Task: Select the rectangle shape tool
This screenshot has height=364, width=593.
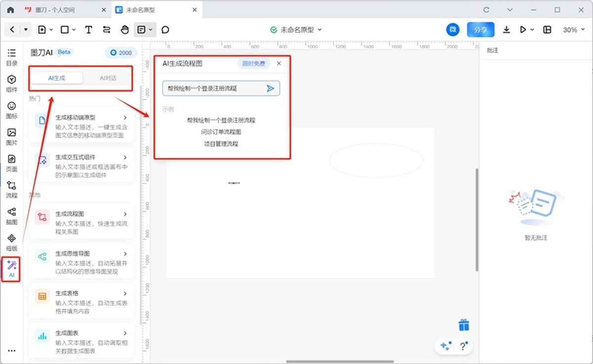Action: point(65,30)
